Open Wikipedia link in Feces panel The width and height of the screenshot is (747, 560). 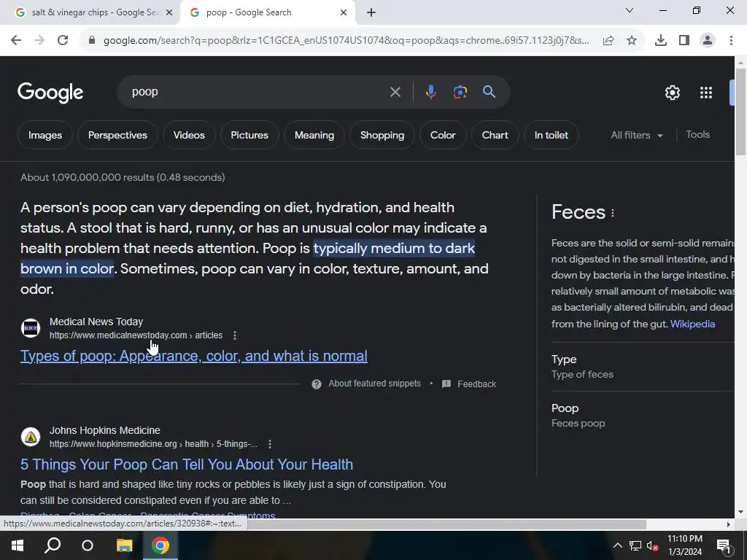(x=692, y=324)
